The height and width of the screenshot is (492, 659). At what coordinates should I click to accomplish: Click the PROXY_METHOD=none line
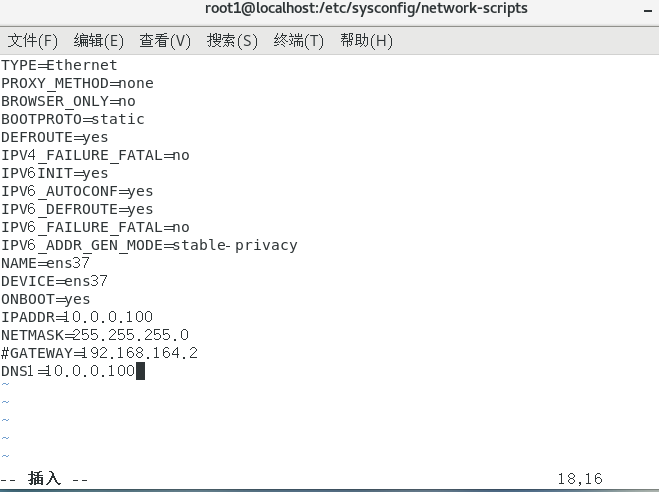pyautogui.click(x=77, y=83)
